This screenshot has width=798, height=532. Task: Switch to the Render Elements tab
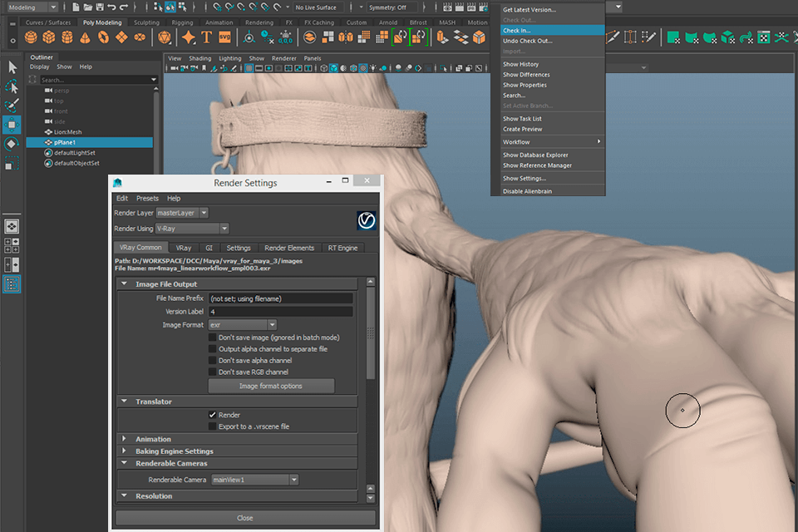(288, 248)
